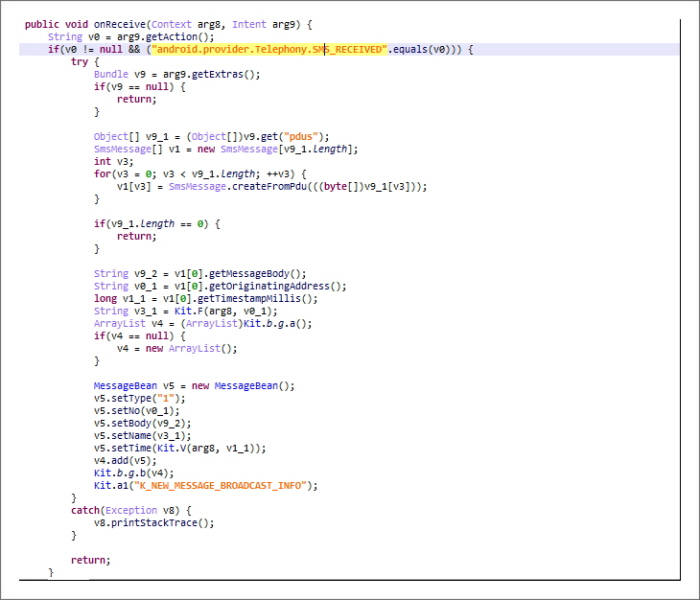
Task: Click the for loop header line
Action: pos(200,174)
